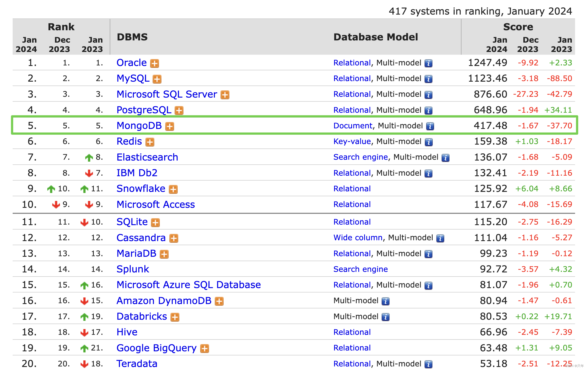This screenshot has height=370, width=588.
Task: Open the multi-model info icon in Databricks row
Action: 386,317
